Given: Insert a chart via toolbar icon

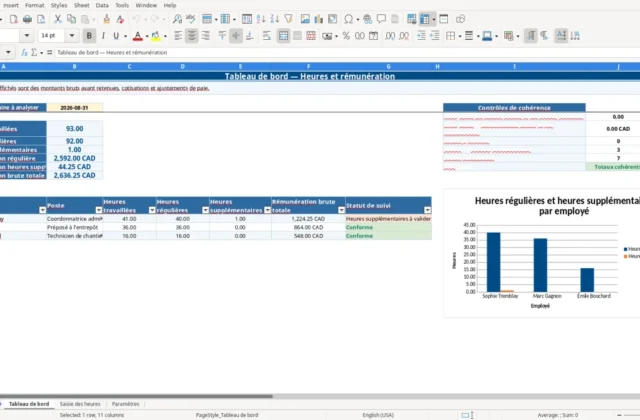Looking at the screenshot, I should click(x=318, y=19).
